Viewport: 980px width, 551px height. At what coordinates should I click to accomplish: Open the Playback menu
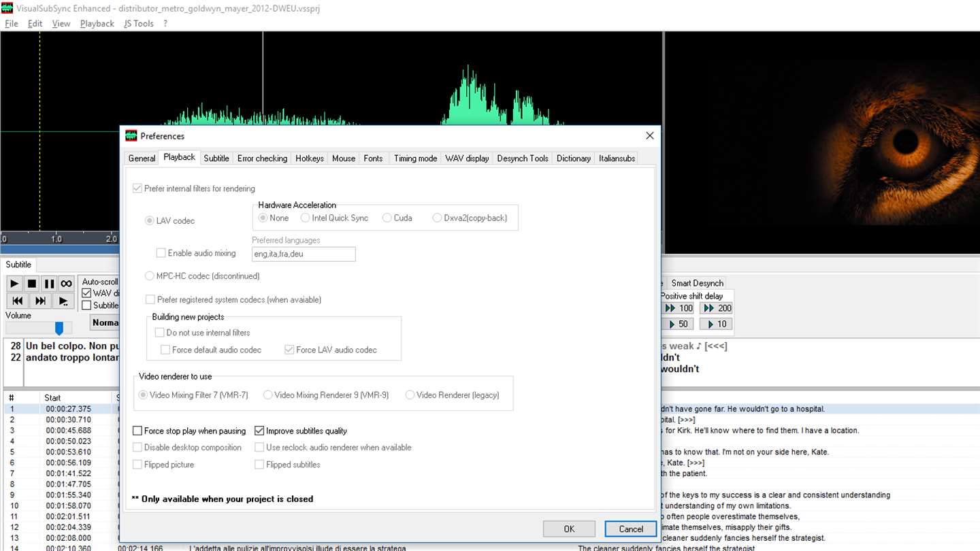(x=97, y=23)
